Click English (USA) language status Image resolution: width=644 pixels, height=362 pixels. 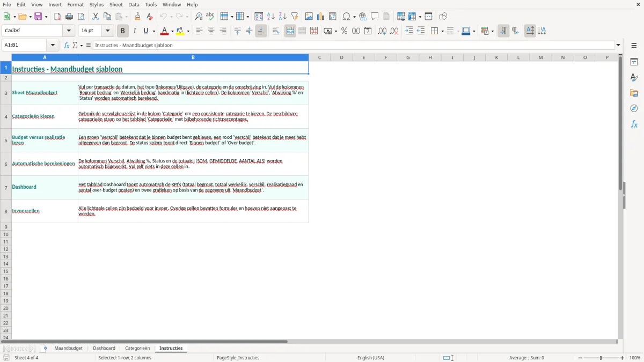coord(371,358)
